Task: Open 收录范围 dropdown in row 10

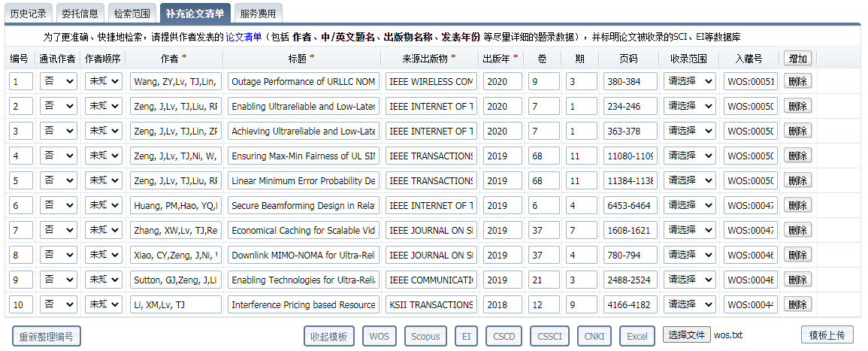Action: click(690, 304)
